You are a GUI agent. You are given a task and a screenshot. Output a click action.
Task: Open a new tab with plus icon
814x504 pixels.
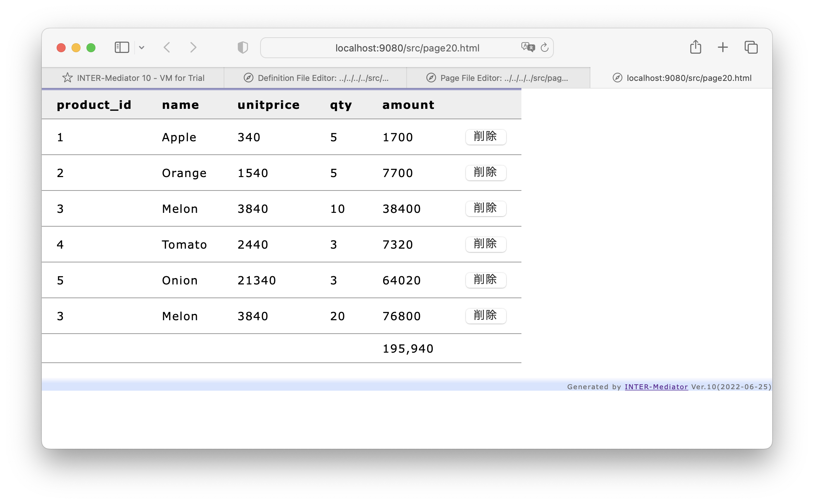point(723,47)
